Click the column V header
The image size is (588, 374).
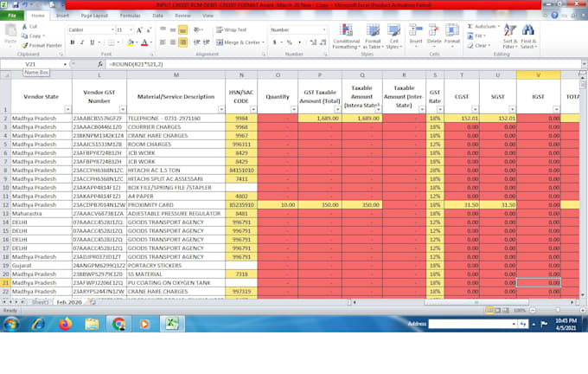click(539, 75)
